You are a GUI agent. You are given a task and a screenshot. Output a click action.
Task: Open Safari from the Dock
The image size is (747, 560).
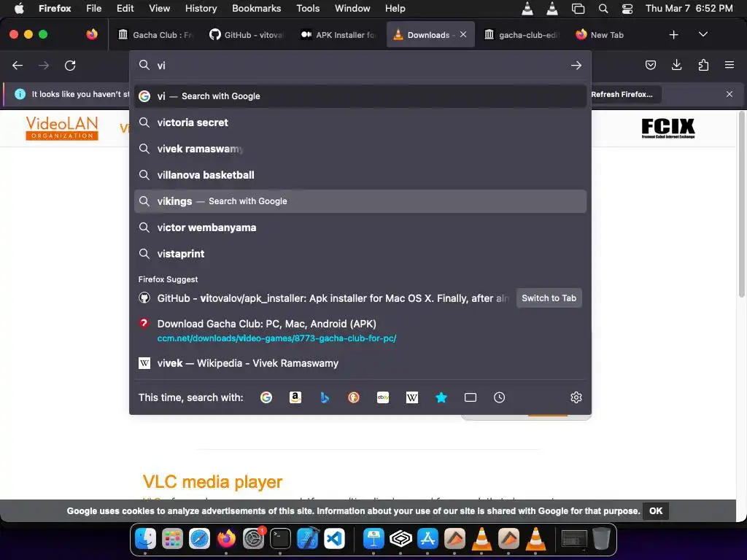click(199, 539)
